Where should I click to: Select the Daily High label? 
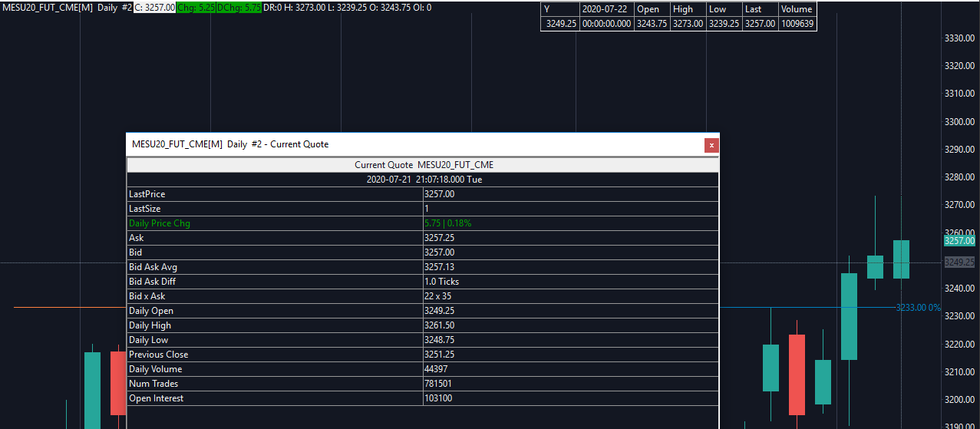point(275,325)
